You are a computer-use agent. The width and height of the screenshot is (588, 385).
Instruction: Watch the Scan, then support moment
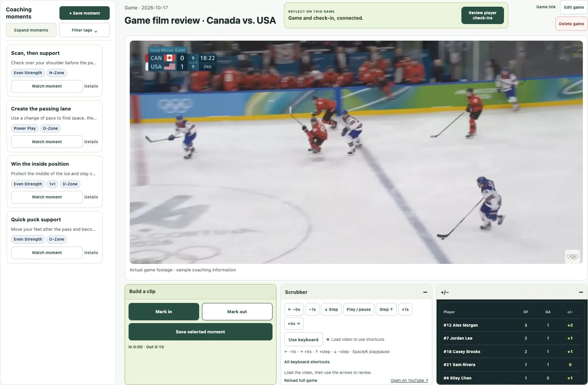tap(47, 86)
